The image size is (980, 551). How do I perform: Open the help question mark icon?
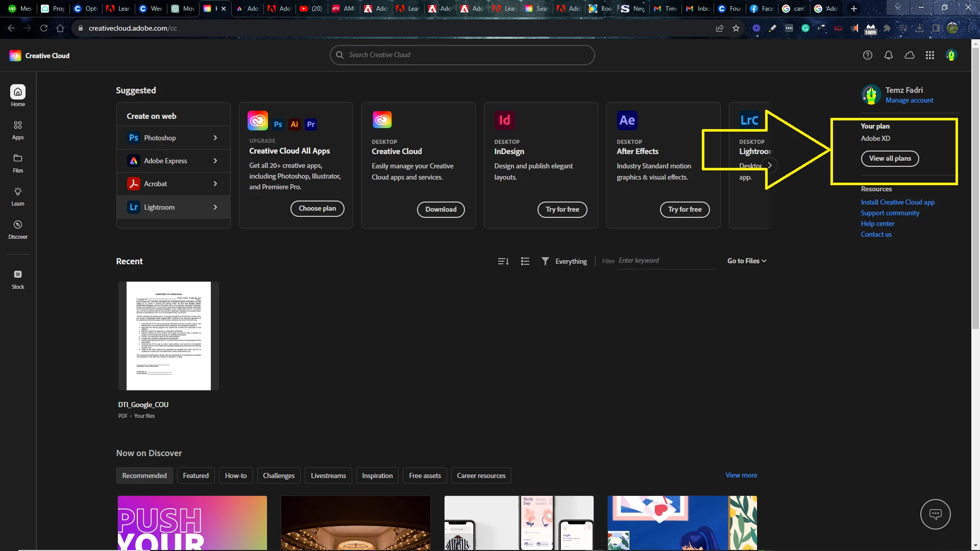pos(868,55)
